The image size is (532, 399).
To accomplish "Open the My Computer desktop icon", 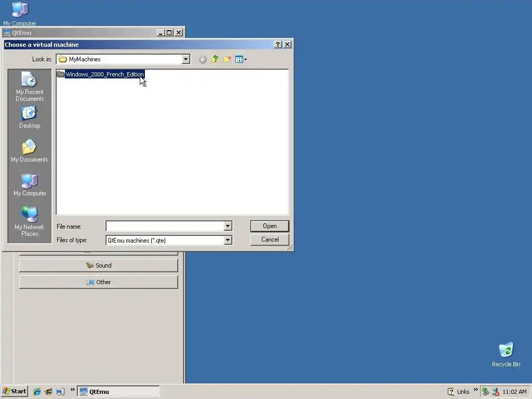I will (x=20, y=14).
